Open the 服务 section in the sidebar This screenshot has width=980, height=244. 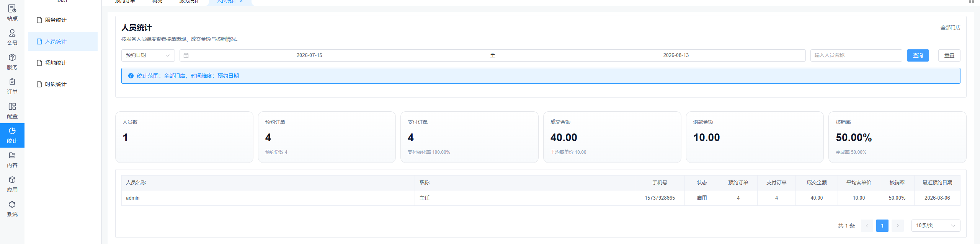click(12, 62)
